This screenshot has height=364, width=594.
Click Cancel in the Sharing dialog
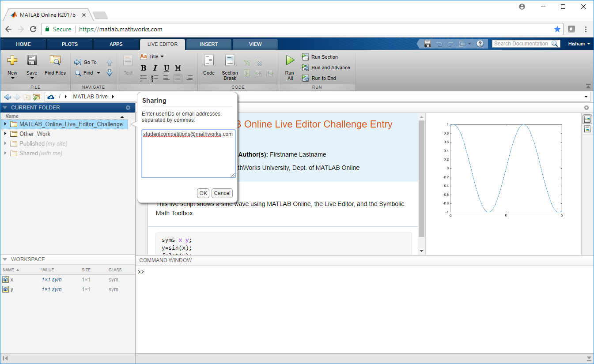click(x=222, y=193)
